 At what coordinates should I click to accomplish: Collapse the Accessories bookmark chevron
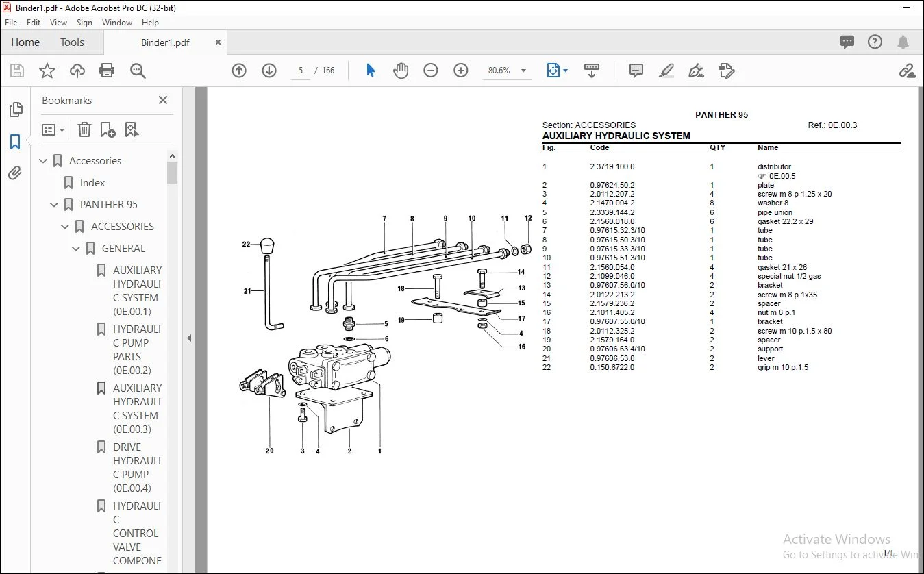click(x=43, y=161)
